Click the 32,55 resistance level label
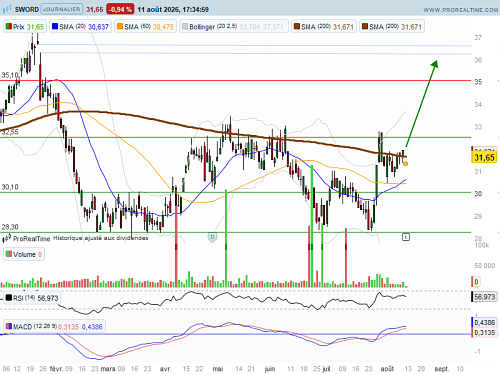500x375 pixels. 10,132
